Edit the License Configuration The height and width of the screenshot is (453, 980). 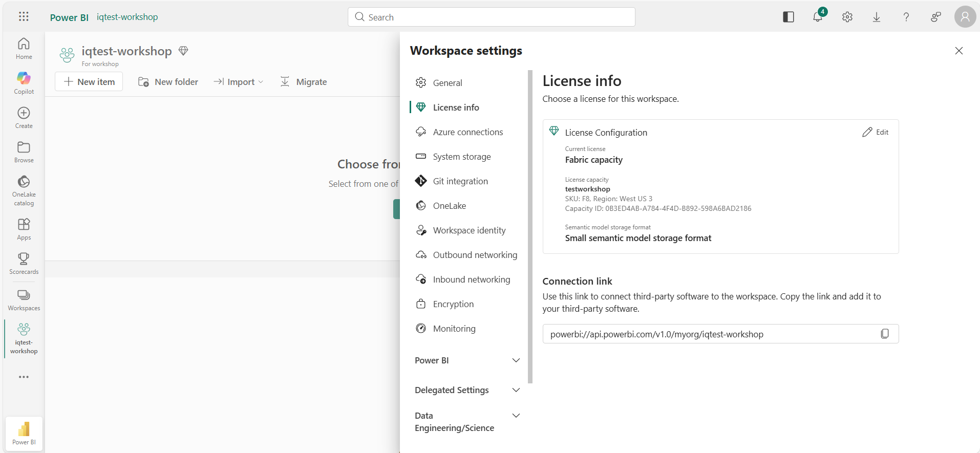click(x=876, y=132)
